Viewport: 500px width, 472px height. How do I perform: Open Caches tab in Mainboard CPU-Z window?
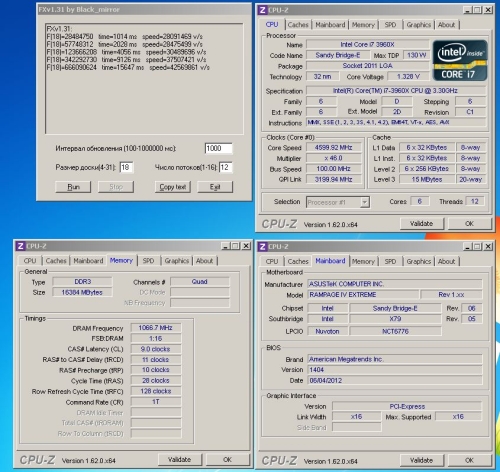pyautogui.click(x=298, y=261)
